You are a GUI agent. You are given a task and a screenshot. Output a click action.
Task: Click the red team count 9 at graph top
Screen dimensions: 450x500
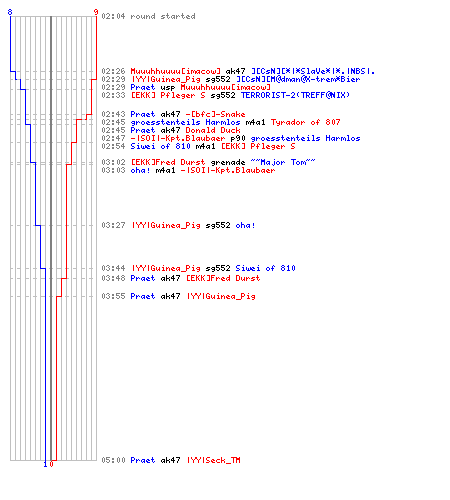pos(96,12)
